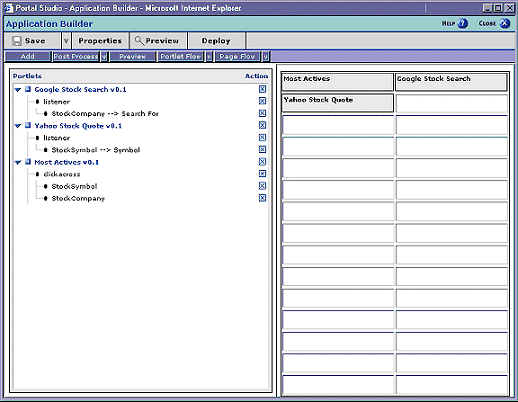Delete the StockSymbol entry under Most Actives
Image resolution: width=518 pixels, height=402 pixels.
click(x=262, y=186)
